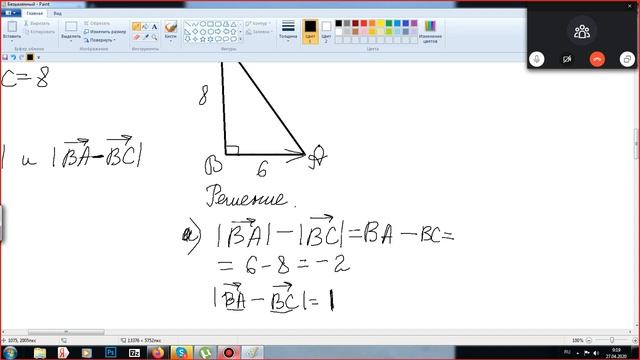Expand the Brushes (Кисти) dropdown arrow
640x360 pixels.
pyautogui.click(x=171, y=41)
